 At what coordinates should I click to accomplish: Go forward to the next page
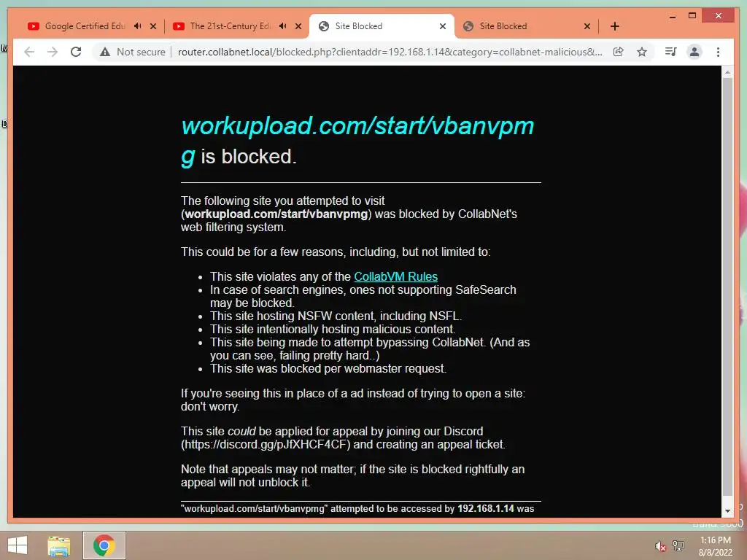[x=53, y=52]
